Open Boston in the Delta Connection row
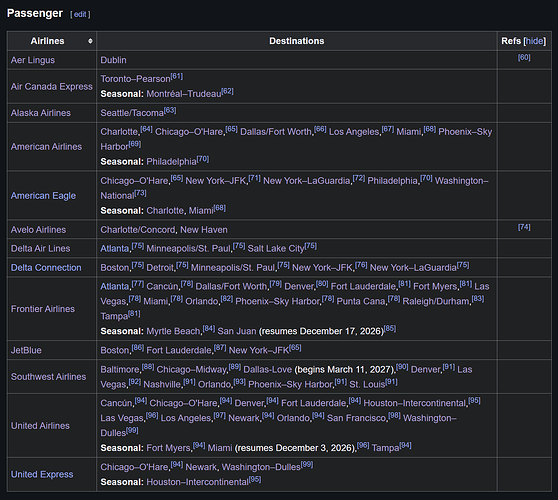558x500 pixels. (115, 268)
